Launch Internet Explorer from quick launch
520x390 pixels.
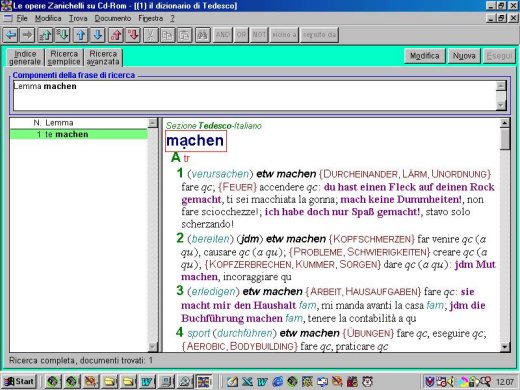(277, 381)
